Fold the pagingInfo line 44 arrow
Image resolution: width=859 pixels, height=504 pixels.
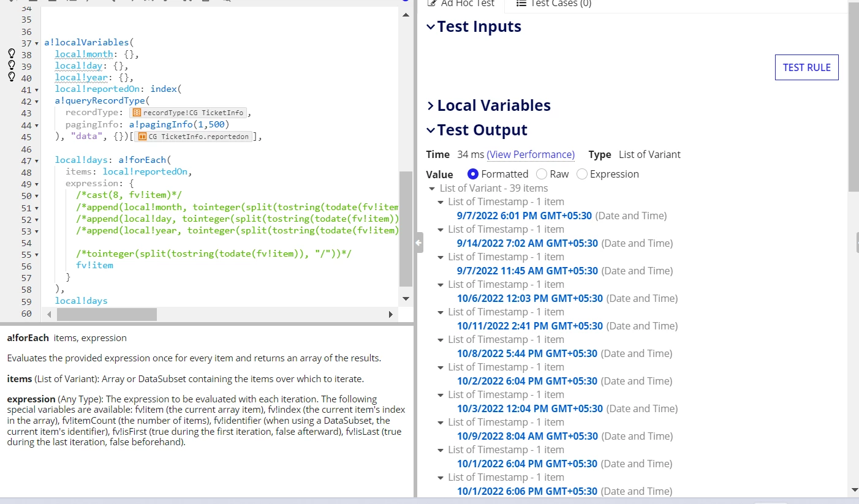pyautogui.click(x=37, y=126)
